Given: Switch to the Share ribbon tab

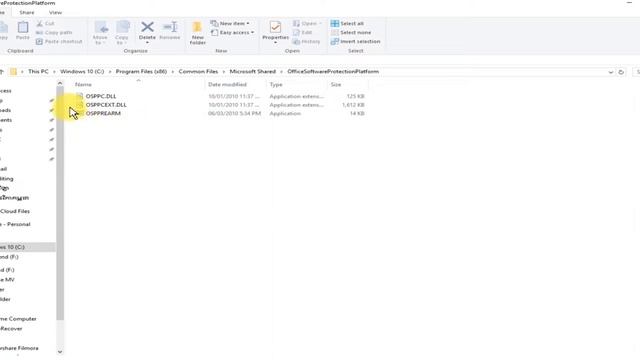Looking at the screenshot, I should click(x=27, y=13).
